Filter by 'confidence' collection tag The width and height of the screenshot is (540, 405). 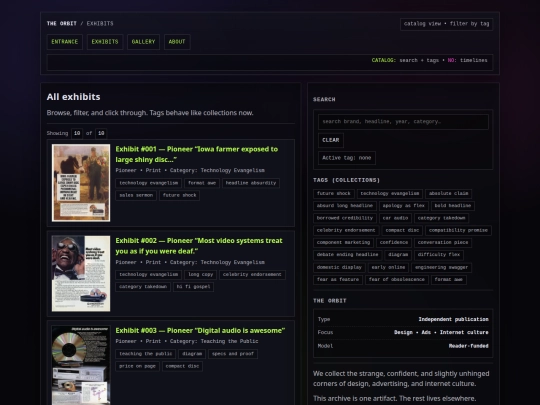(394, 242)
